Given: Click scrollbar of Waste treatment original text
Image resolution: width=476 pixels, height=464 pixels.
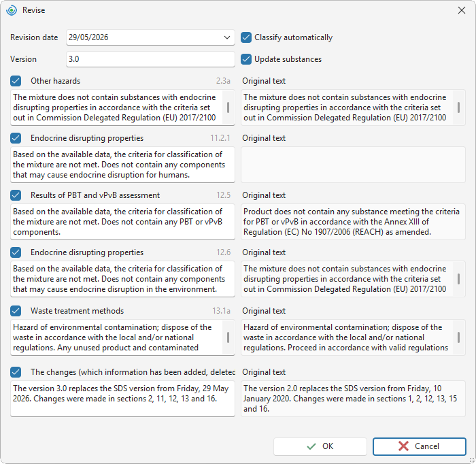Looking at the screenshot, I should click(x=459, y=337).
